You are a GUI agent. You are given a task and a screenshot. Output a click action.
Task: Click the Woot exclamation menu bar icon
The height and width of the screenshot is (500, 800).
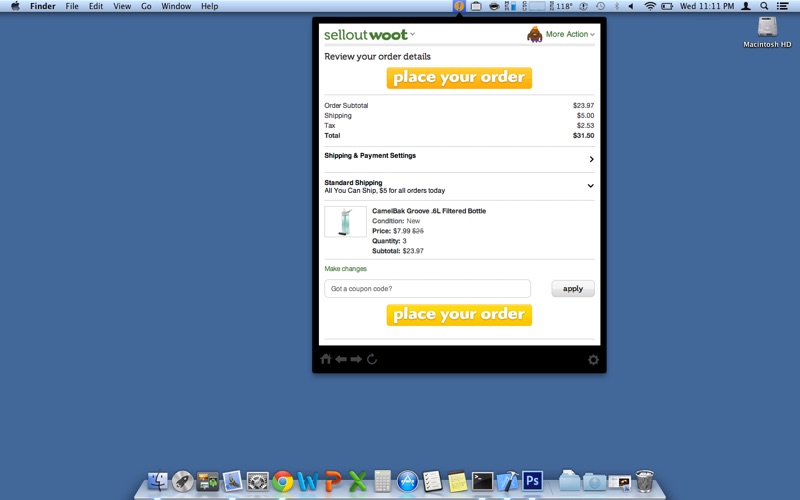tap(459, 6)
